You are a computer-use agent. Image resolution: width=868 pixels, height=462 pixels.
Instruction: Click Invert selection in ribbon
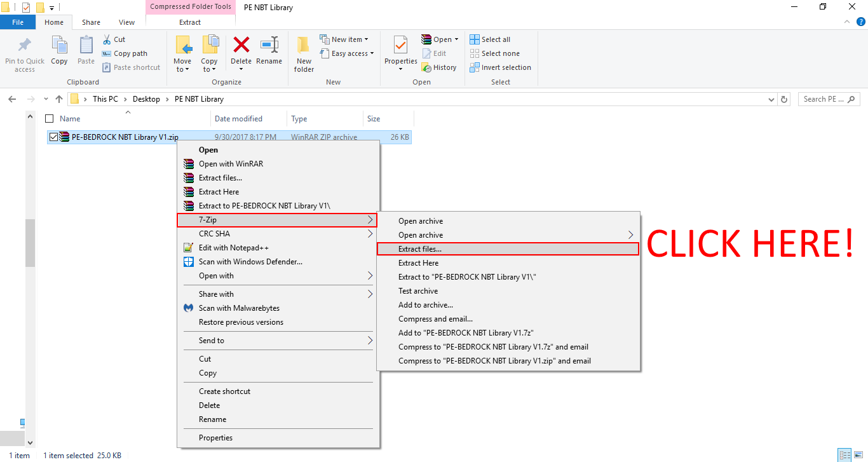click(x=500, y=67)
